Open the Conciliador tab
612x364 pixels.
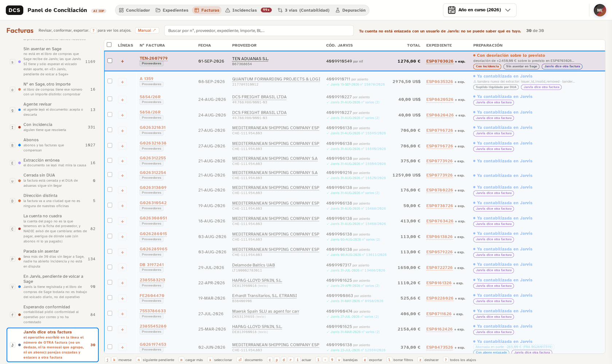pyautogui.click(x=134, y=10)
